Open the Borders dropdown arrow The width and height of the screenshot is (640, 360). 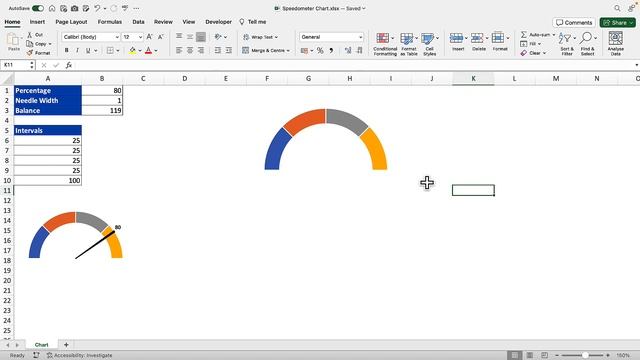click(x=118, y=51)
